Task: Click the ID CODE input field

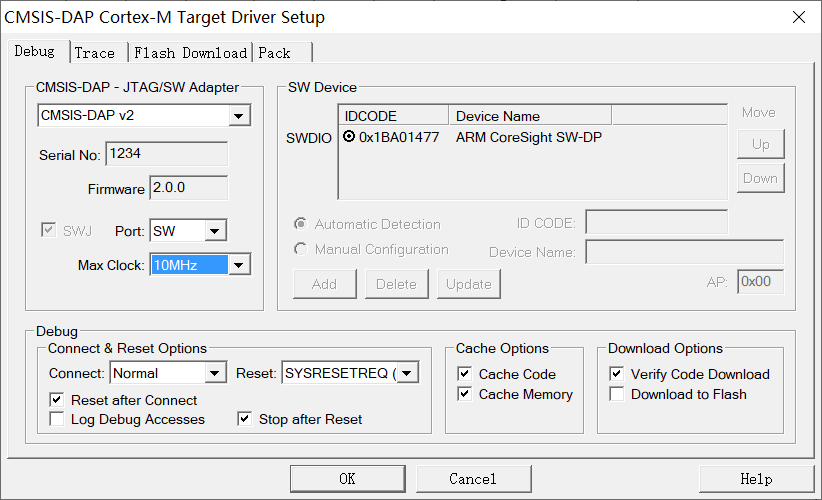Action: [x=656, y=222]
